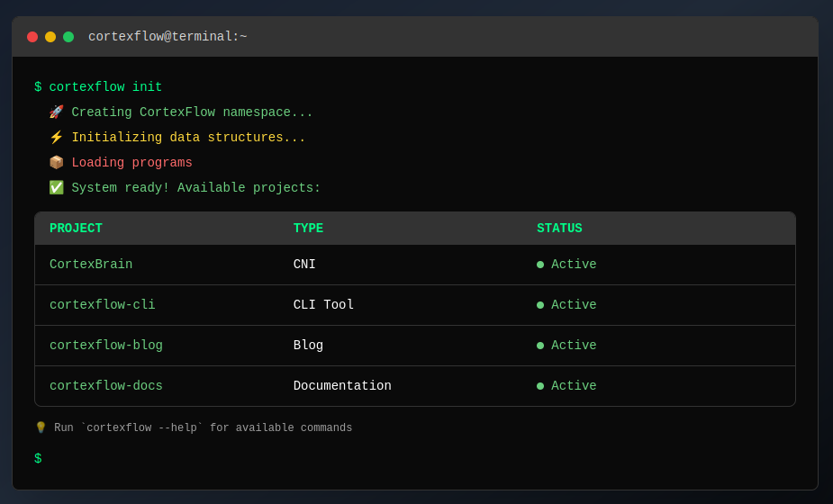Viewport: 833px width, 504px height.
Task: Click the lightning bolt icon
Action: point(56,138)
